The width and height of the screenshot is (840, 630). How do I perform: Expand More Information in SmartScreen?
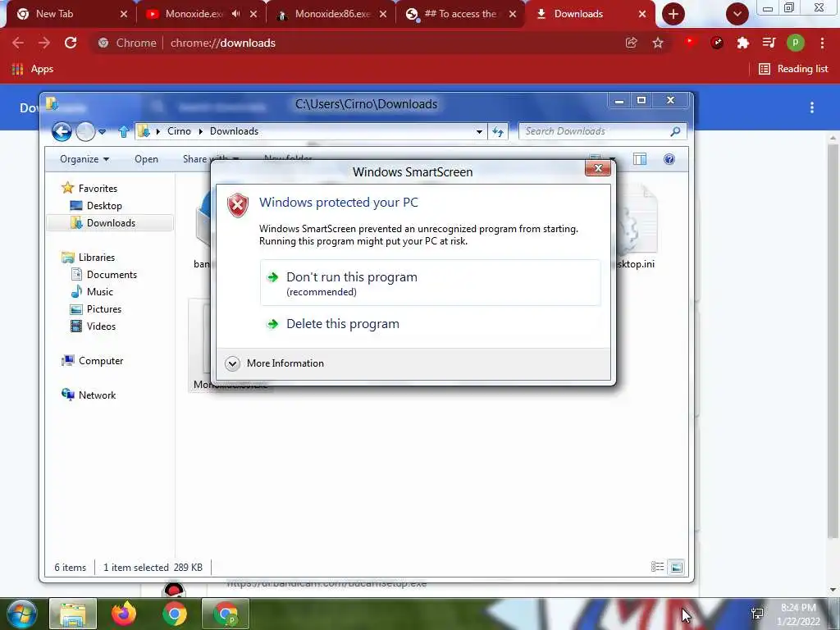275,363
